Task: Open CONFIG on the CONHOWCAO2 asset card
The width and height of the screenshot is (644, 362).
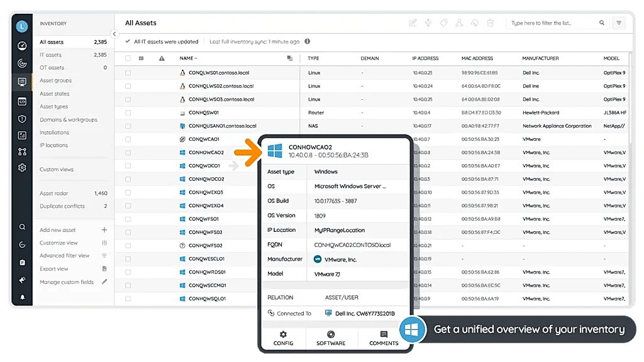Action: click(284, 339)
